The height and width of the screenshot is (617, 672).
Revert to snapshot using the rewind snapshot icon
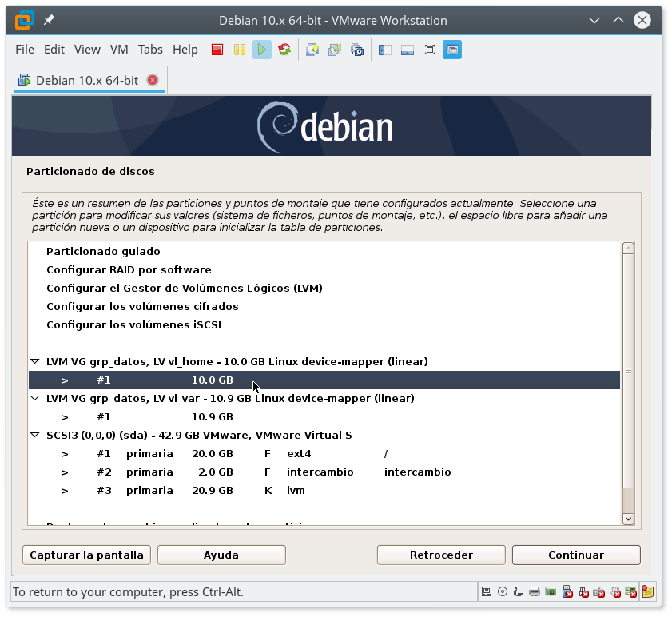pyautogui.click(x=335, y=50)
